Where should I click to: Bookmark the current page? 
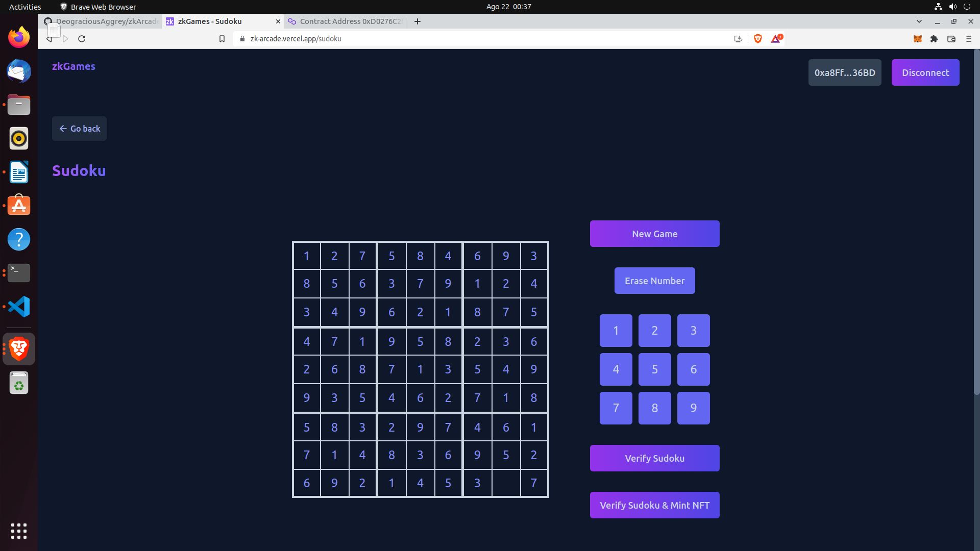222,39
